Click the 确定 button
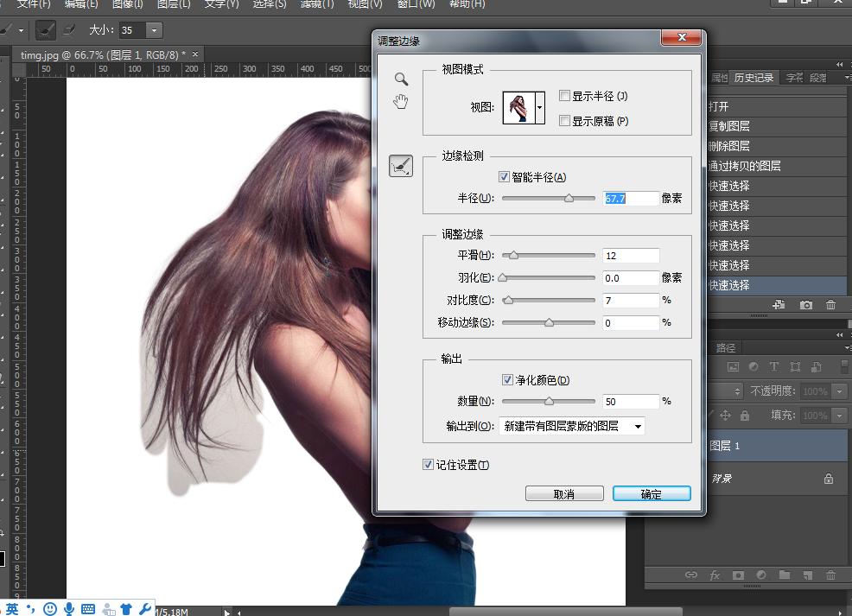The height and width of the screenshot is (616, 852). coord(652,493)
